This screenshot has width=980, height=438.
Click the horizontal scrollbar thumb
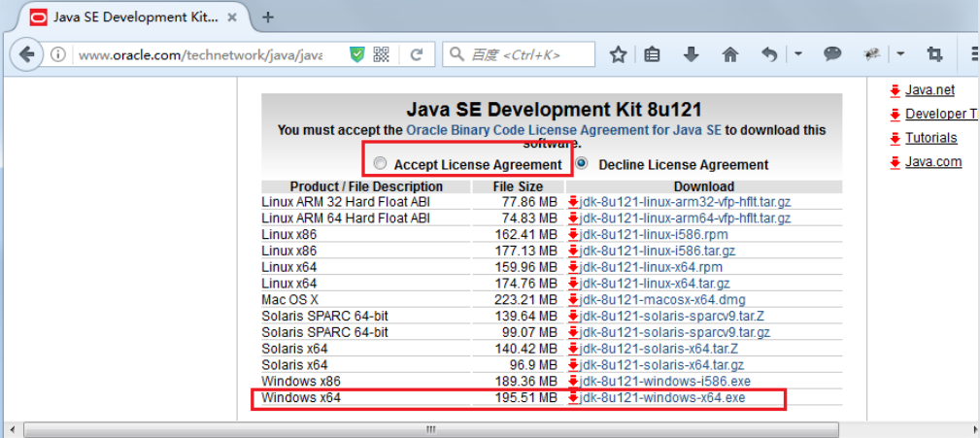click(430, 430)
